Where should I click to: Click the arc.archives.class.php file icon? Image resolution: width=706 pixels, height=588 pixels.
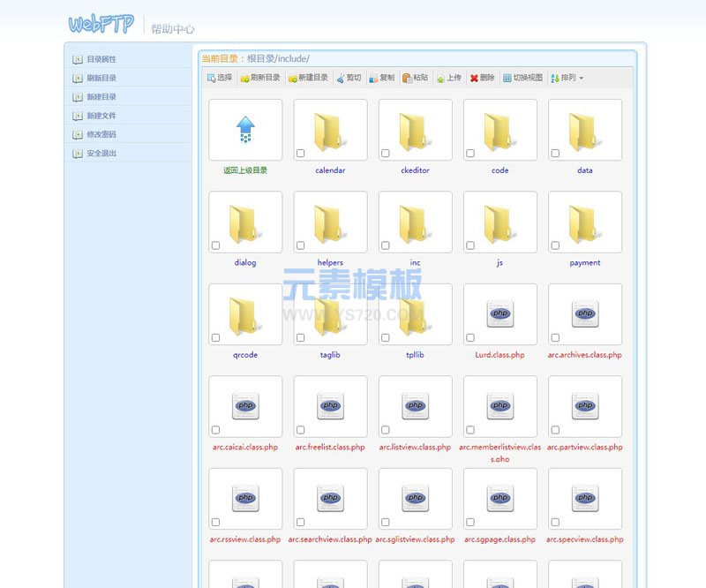(585, 313)
